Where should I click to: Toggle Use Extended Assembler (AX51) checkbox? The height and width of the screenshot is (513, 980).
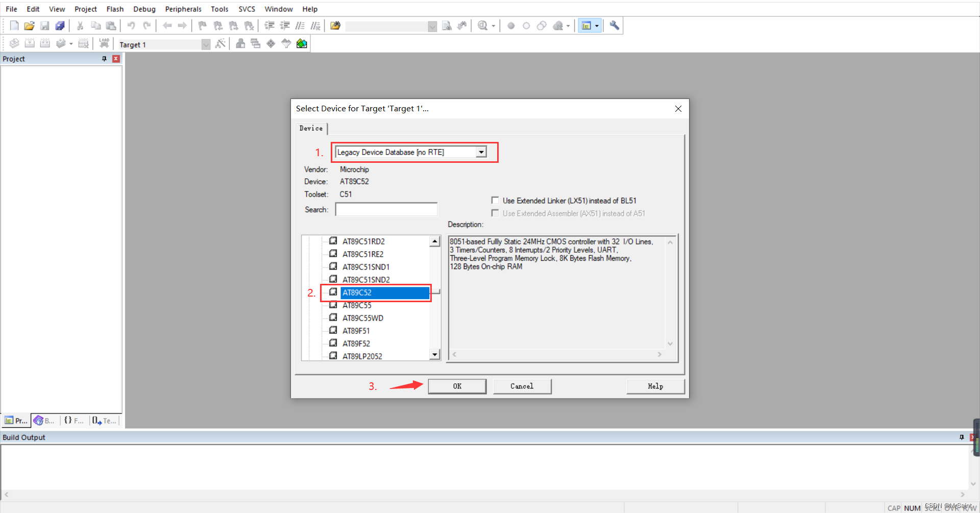click(x=495, y=213)
